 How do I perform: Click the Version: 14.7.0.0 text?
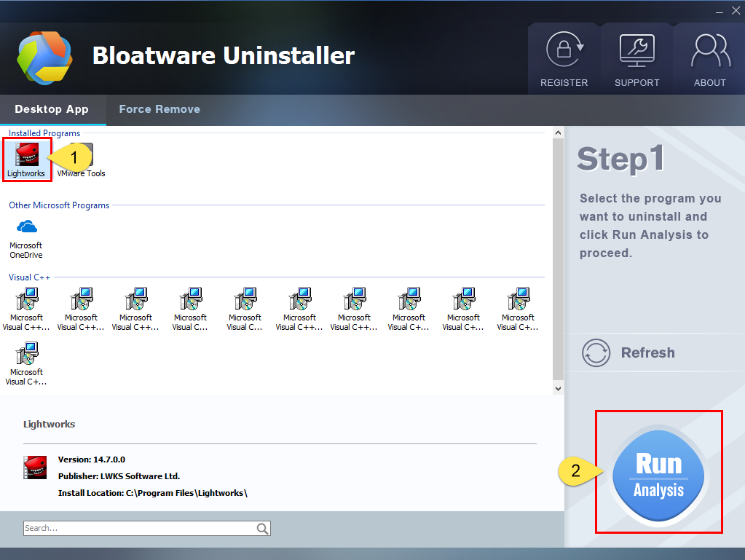pyautogui.click(x=92, y=460)
